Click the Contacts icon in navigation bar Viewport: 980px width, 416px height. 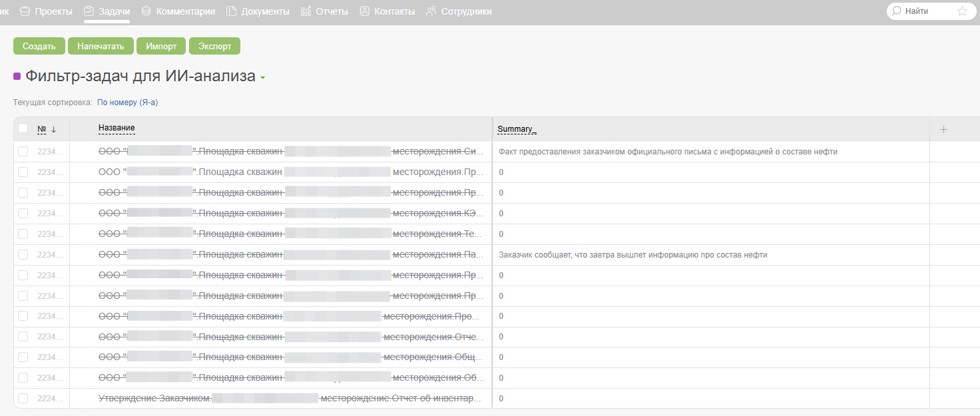pos(364,11)
